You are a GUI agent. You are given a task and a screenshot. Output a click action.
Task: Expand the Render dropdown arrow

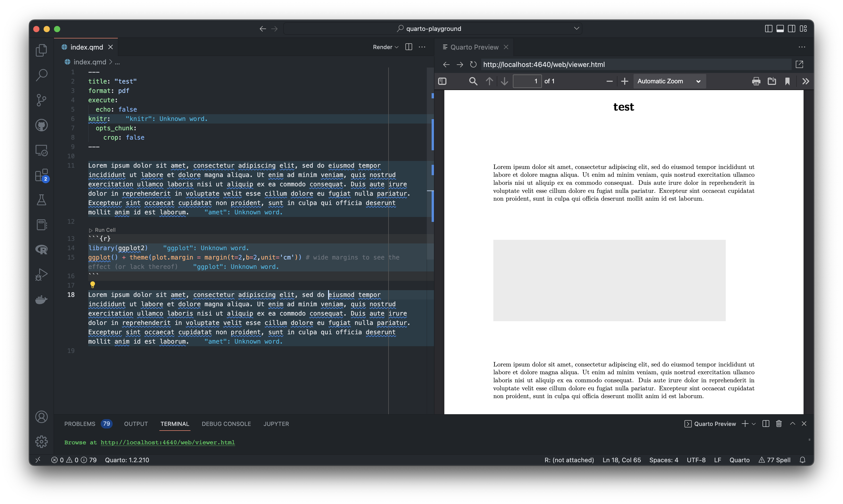pyautogui.click(x=396, y=47)
